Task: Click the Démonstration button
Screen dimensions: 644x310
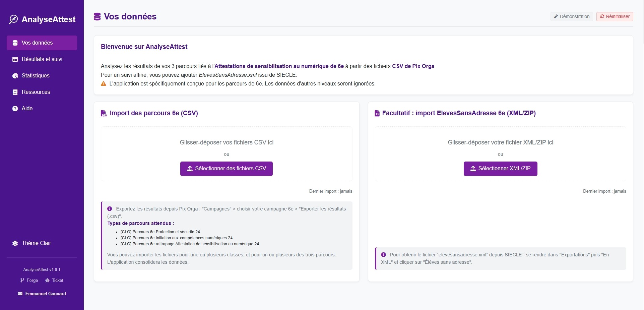Action: (x=572, y=16)
